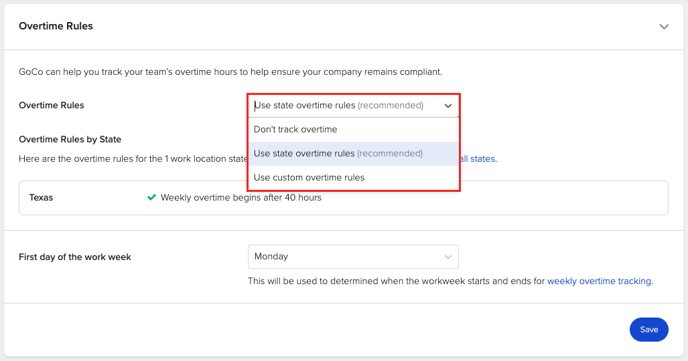Open the first day of work week dropdown
The height and width of the screenshot is (361, 688).
click(353, 257)
